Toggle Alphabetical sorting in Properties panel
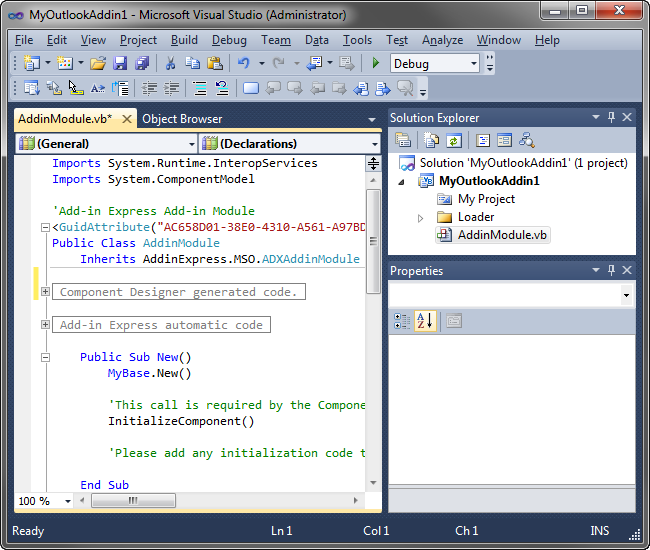 point(425,321)
